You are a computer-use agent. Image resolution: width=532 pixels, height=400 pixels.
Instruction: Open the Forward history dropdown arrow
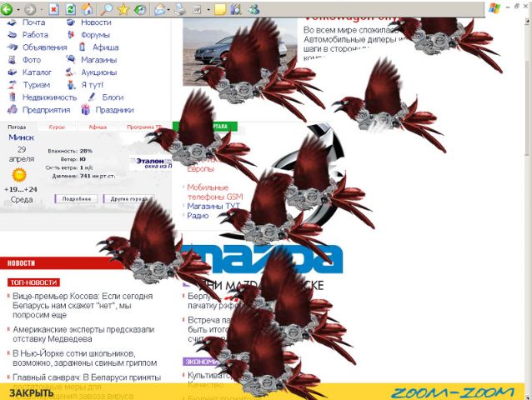pyautogui.click(x=42, y=9)
